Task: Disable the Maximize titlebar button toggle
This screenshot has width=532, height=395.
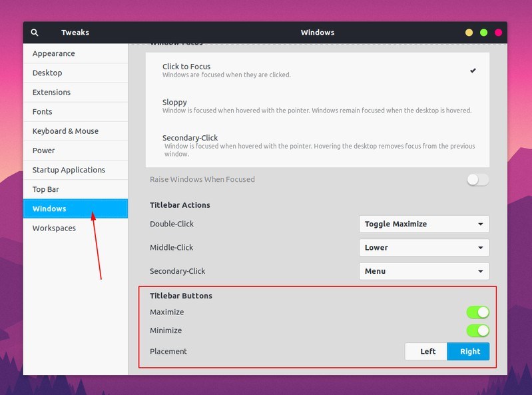Action: 477,312
